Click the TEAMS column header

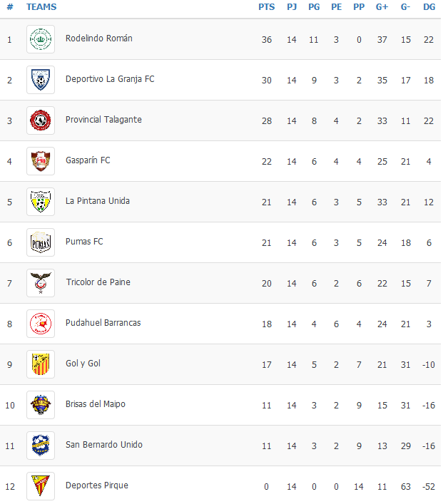pos(41,6)
